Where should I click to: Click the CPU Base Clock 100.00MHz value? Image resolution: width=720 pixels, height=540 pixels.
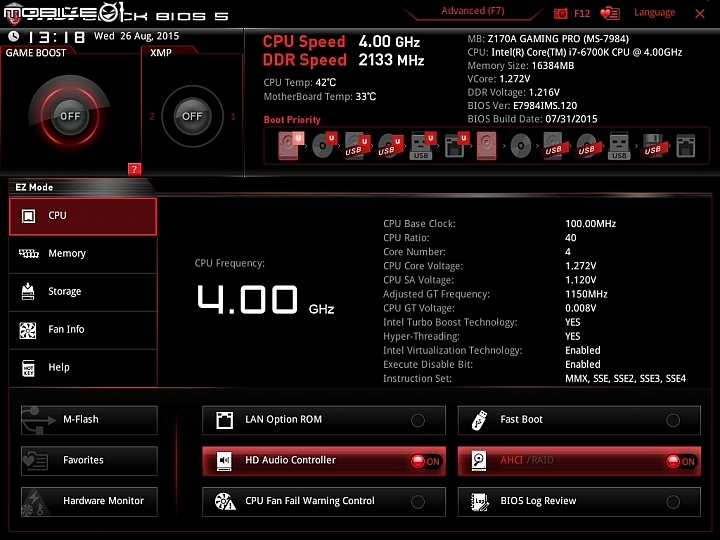click(x=591, y=224)
